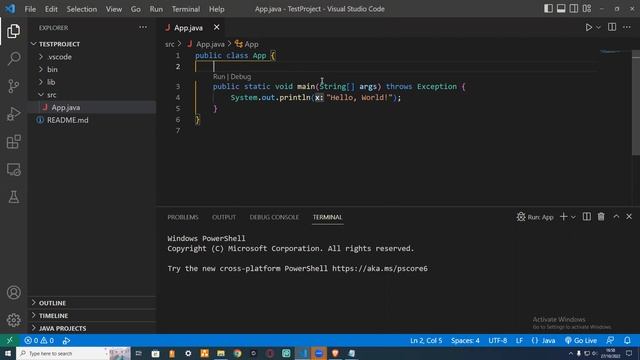The height and width of the screenshot is (360, 640).
Task: Open editor More Actions ellipsis
Action: tap(627, 27)
